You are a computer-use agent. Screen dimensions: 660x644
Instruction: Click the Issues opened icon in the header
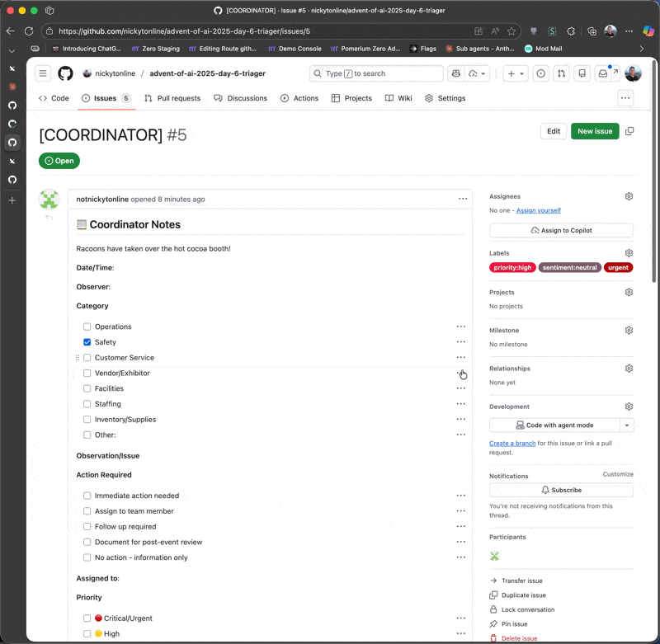(542, 73)
